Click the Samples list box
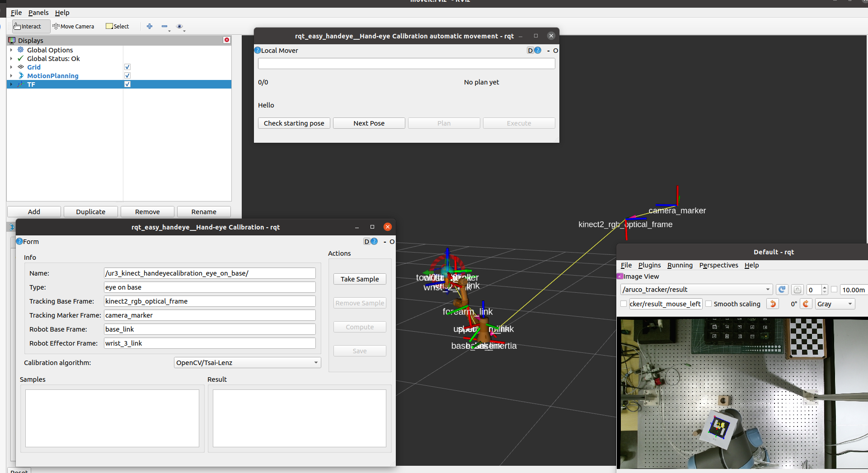Viewport: 868px width, 473px height. point(112,418)
